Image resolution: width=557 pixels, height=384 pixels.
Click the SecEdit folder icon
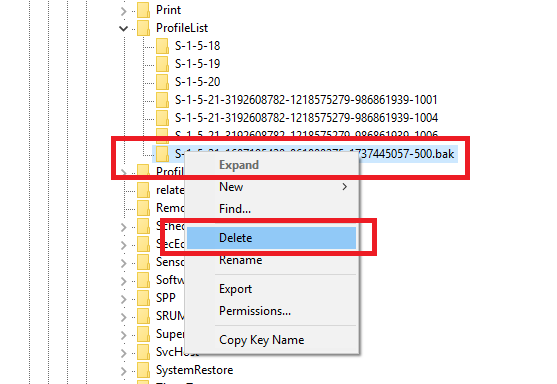click(x=144, y=244)
